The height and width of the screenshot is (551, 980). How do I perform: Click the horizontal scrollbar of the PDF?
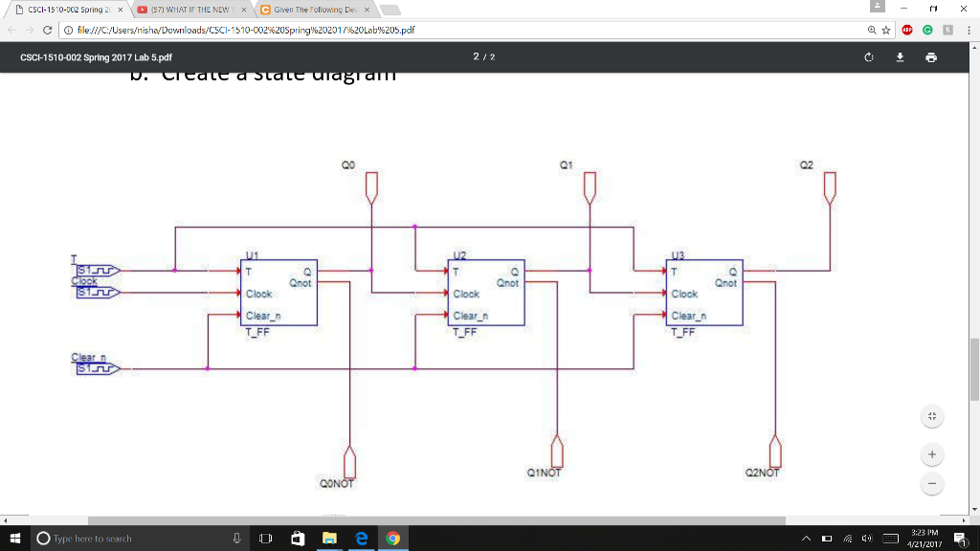pyautogui.click(x=436, y=520)
